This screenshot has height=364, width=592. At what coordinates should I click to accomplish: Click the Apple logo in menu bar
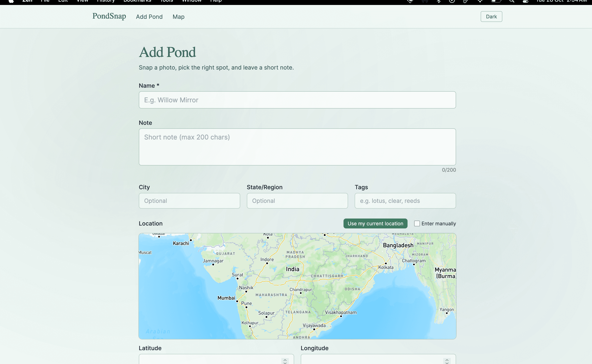tap(11, 1)
